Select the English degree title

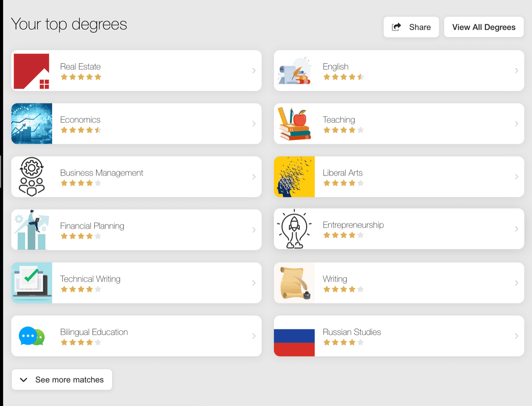[336, 67]
